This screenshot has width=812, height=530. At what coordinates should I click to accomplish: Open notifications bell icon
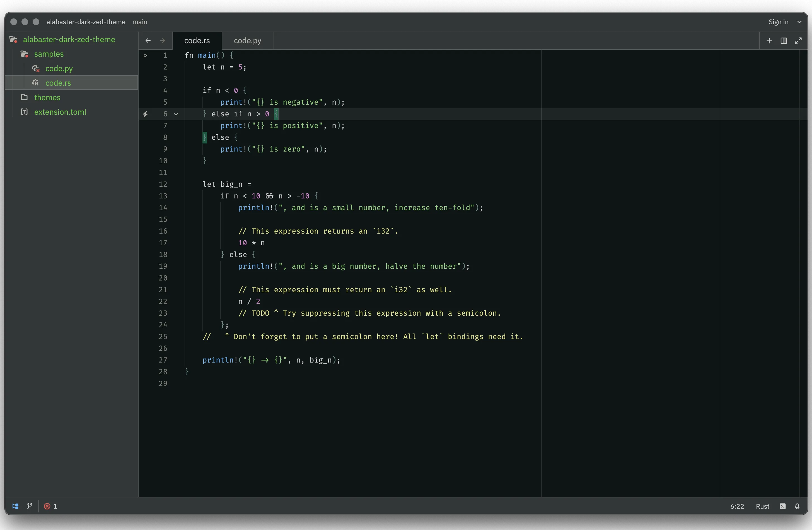click(x=797, y=506)
